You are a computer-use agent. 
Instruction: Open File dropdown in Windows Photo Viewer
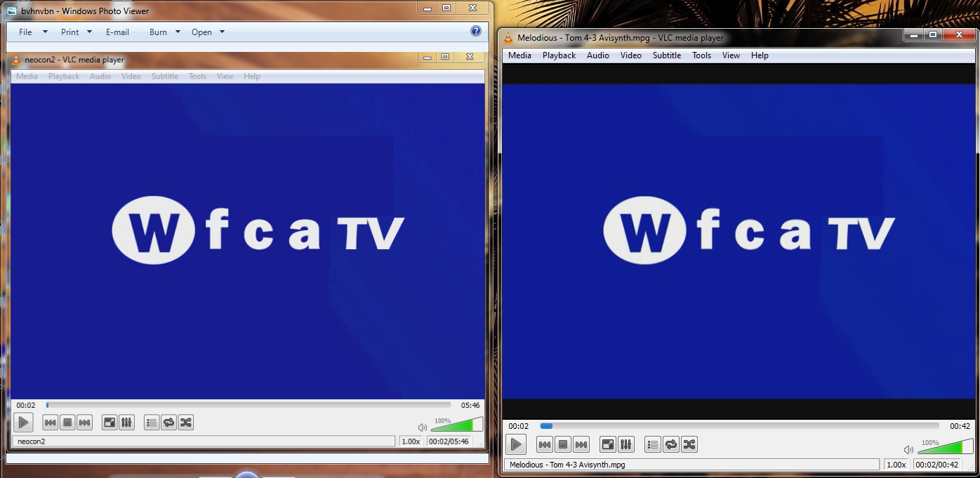tap(33, 32)
